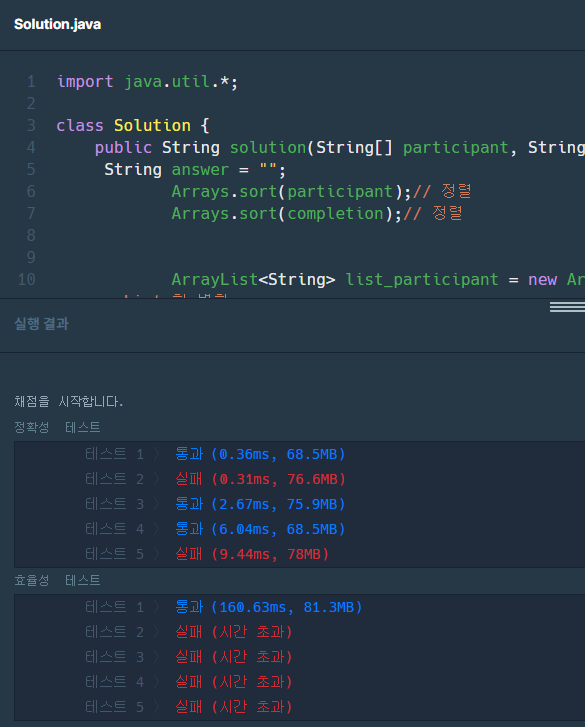Click the 채점을 시작합니다 message

point(69,401)
